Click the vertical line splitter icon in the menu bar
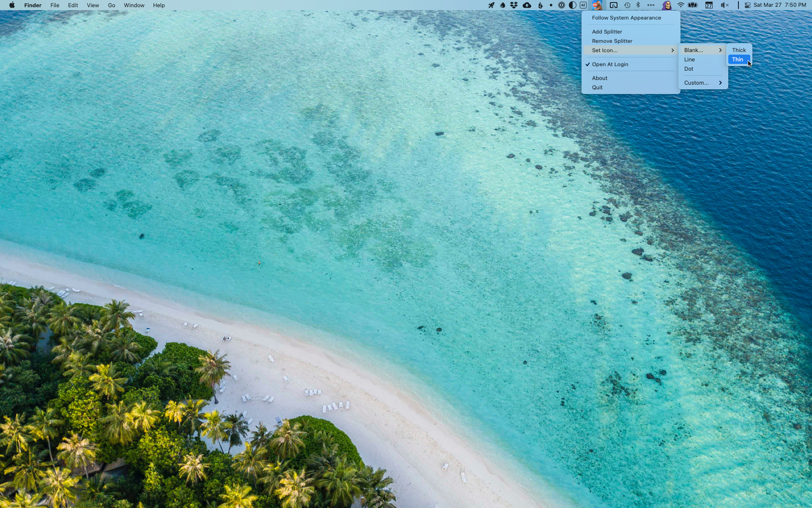This screenshot has width=812, height=508. click(738, 6)
